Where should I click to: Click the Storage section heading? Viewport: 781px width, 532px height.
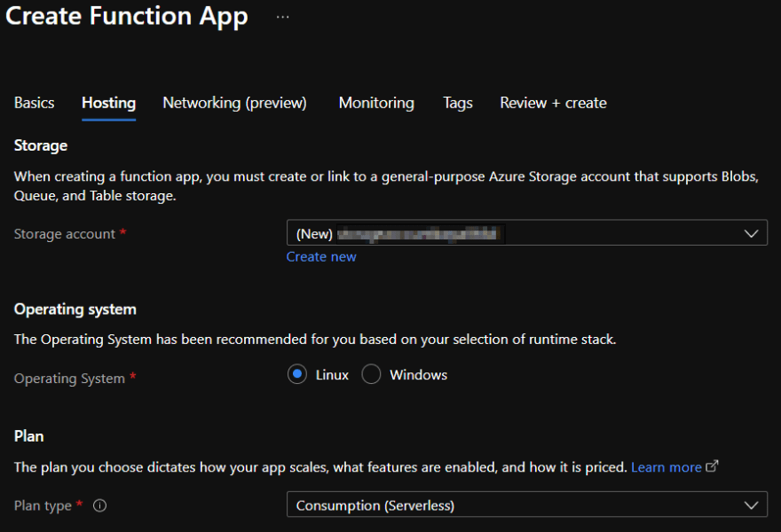coord(41,145)
